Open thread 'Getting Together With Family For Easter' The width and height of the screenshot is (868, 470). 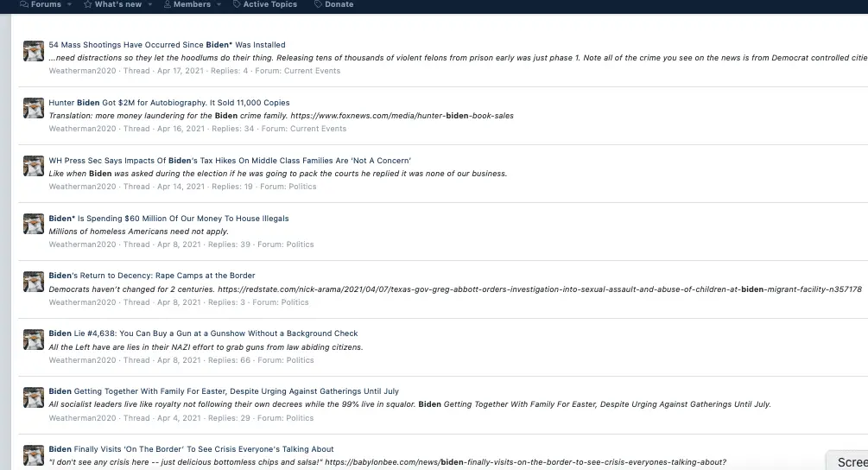224,391
